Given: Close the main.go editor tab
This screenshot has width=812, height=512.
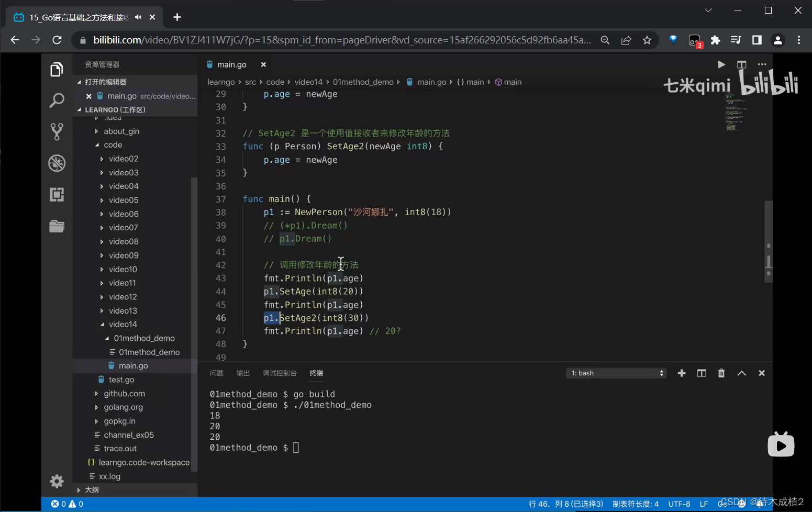Looking at the screenshot, I should pos(263,64).
